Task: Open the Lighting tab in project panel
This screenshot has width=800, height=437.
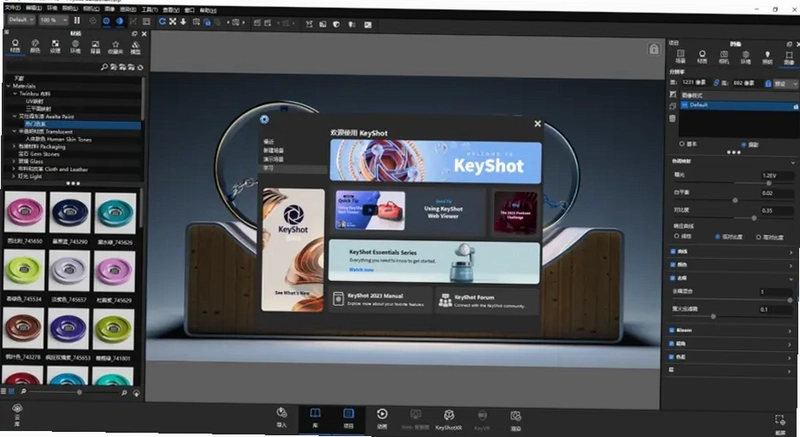Action: [767, 58]
